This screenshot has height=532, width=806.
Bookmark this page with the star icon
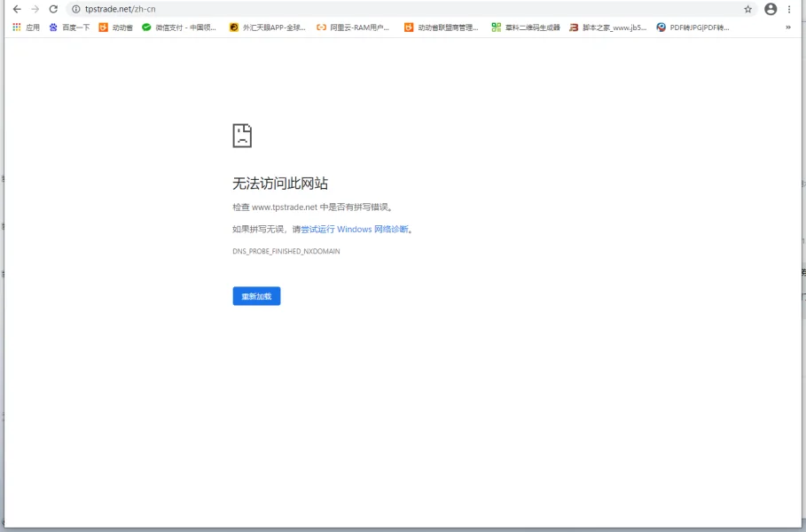click(x=747, y=9)
